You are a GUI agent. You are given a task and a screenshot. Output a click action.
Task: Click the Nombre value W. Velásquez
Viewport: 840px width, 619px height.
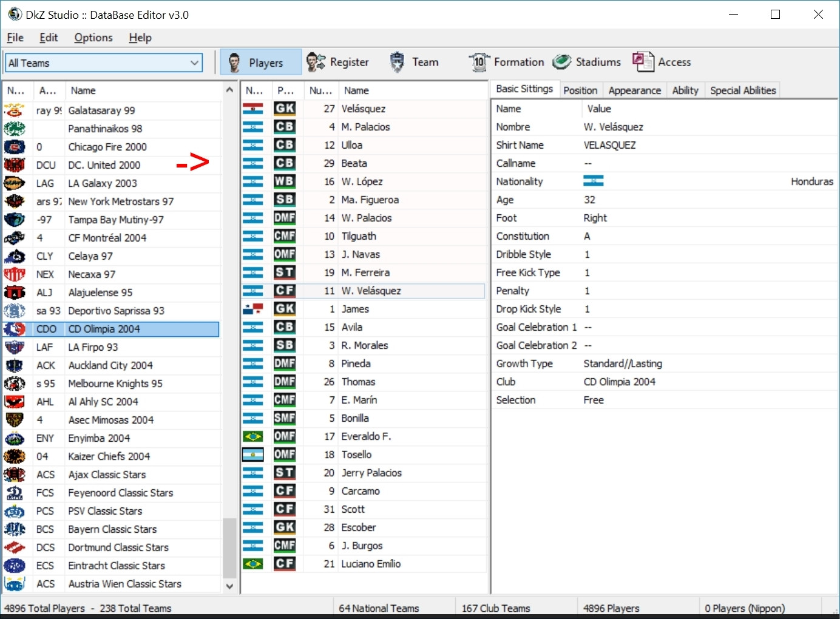613,127
